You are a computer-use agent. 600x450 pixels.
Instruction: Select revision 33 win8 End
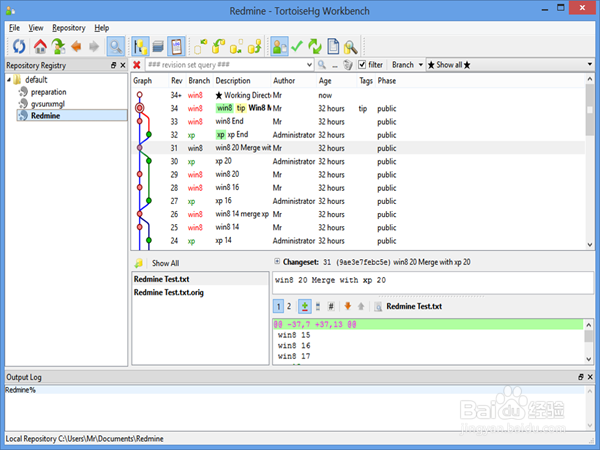pyautogui.click(x=358, y=121)
